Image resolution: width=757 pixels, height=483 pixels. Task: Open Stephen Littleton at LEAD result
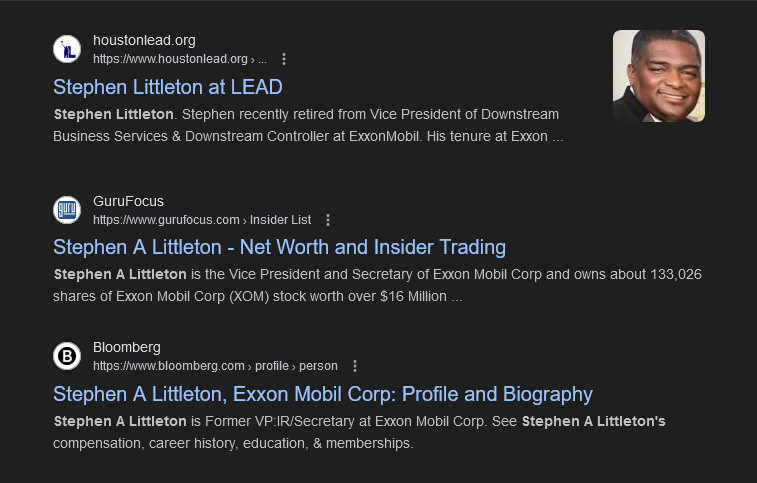168,87
